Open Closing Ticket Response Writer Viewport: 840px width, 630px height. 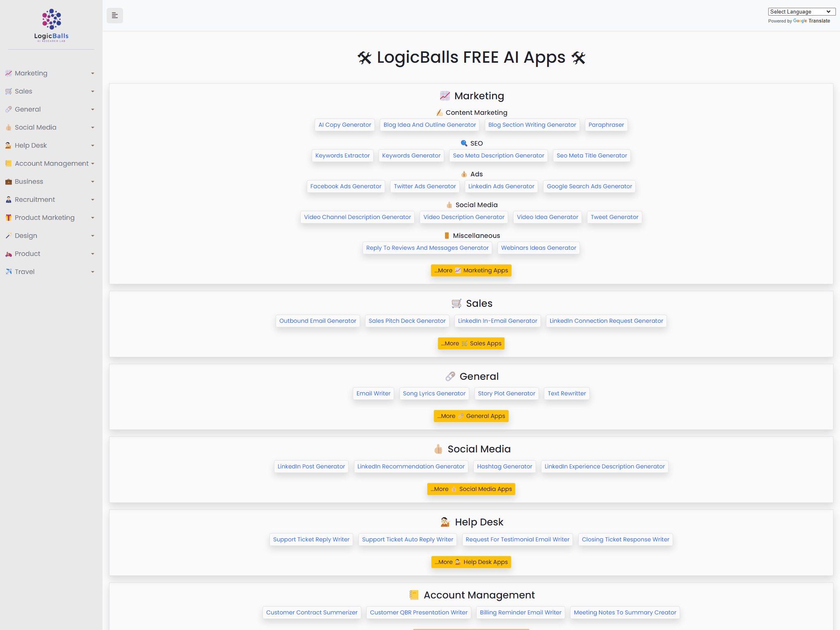tap(625, 540)
